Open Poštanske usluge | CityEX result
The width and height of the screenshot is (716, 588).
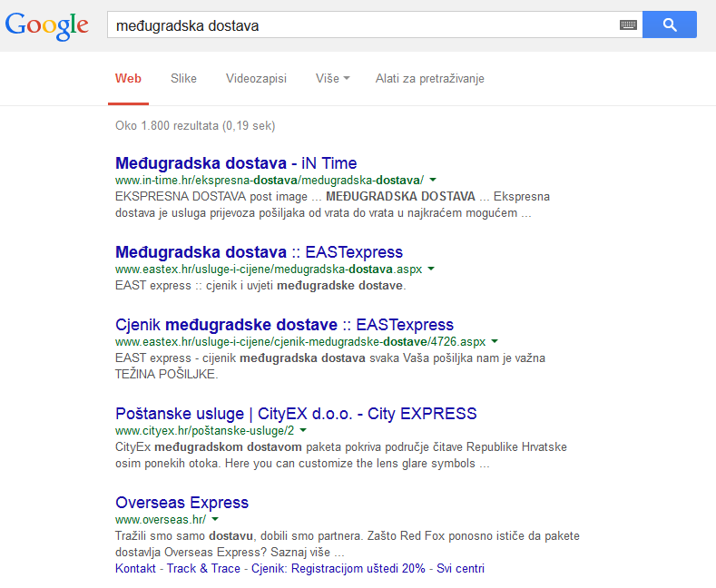[296, 414]
